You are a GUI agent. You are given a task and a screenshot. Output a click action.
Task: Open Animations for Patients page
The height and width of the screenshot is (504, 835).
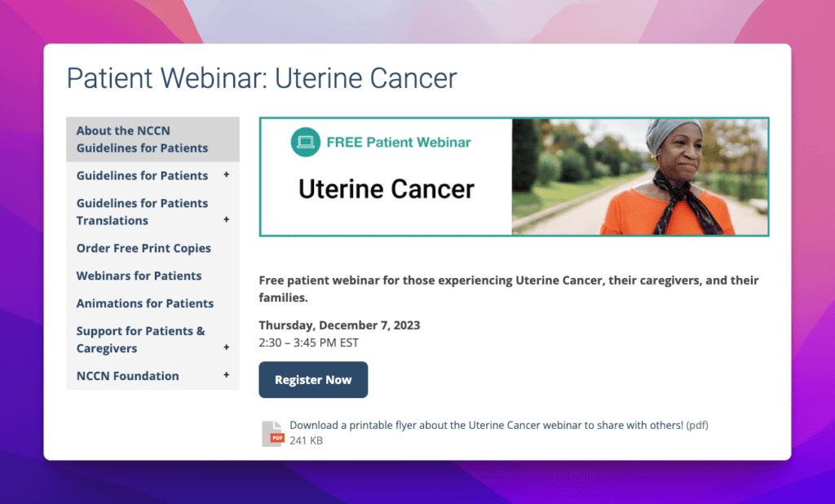tap(145, 303)
